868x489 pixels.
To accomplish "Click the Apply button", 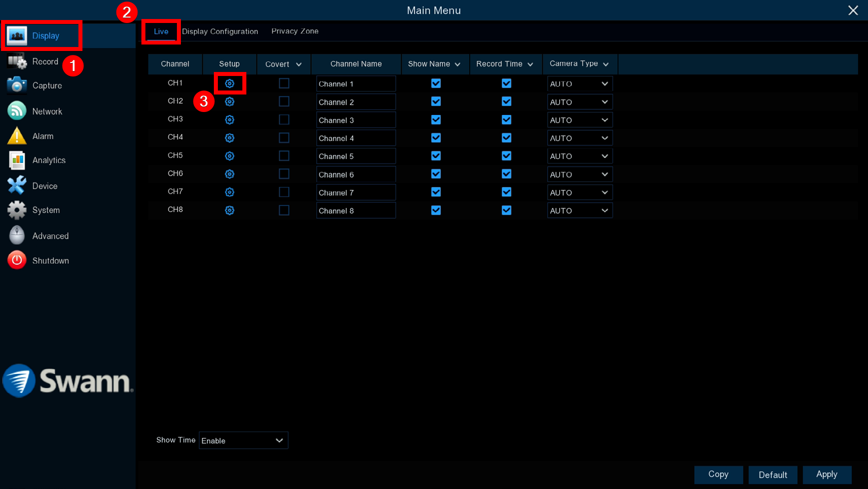I will (827, 474).
